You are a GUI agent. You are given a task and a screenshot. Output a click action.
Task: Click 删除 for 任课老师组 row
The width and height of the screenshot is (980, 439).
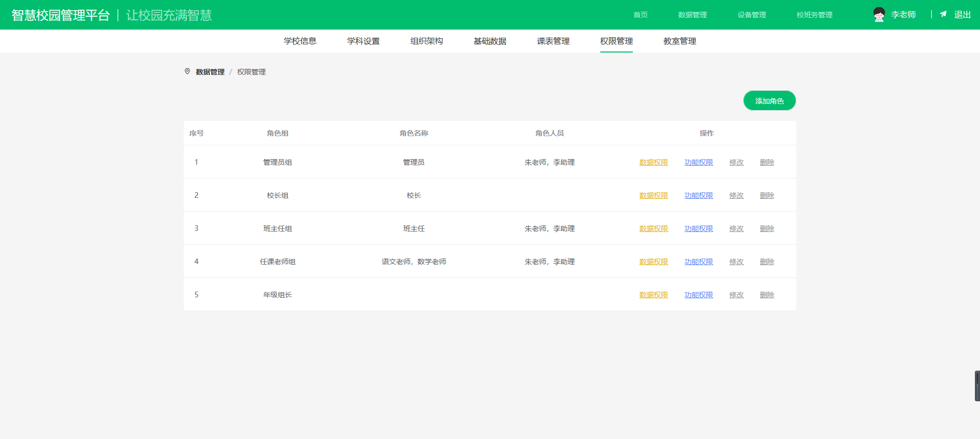coord(767,262)
